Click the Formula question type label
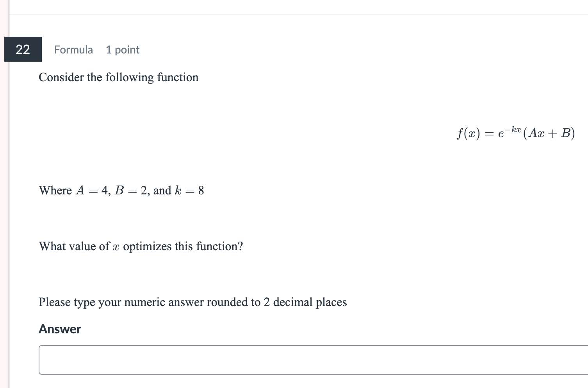The height and width of the screenshot is (388, 588). pos(73,50)
